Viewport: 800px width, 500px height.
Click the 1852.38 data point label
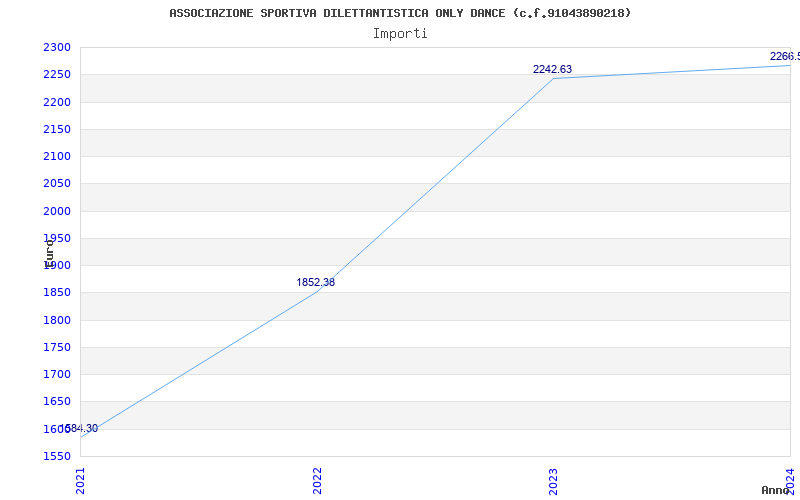[316, 282]
